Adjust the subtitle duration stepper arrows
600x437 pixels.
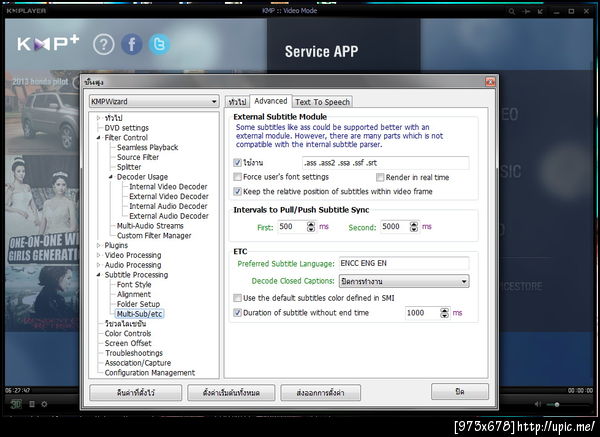[x=444, y=313]
